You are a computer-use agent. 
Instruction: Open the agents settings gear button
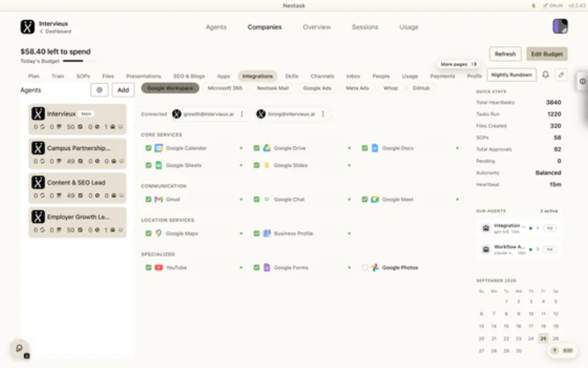pyautogui.click(x=99, y=90)
